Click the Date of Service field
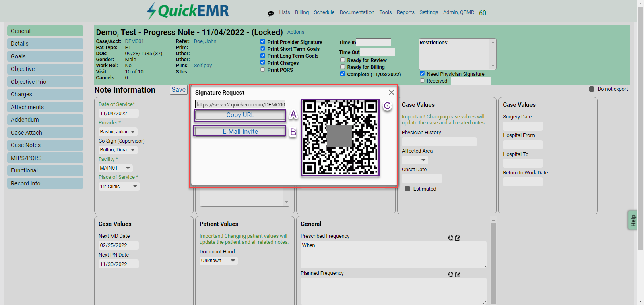644x305 pixels. (119, 114)
